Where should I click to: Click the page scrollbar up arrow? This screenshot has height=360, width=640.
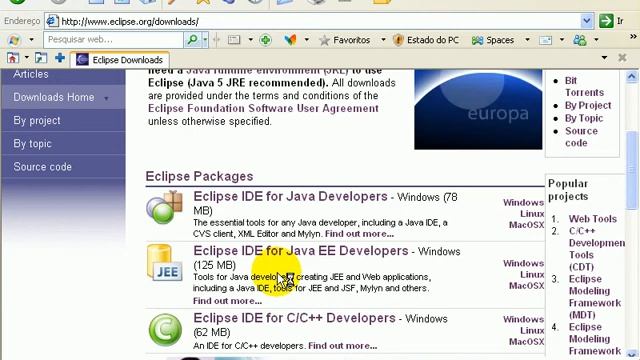click(631, 76)
